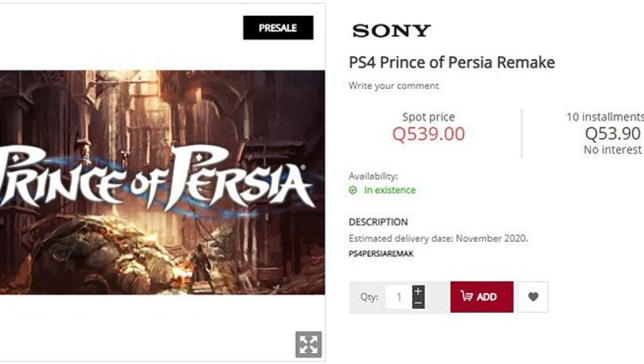The height and width of the screenshot is (364, 644).
Task: Click the DESCRIPTION heading
Action: 378,222
